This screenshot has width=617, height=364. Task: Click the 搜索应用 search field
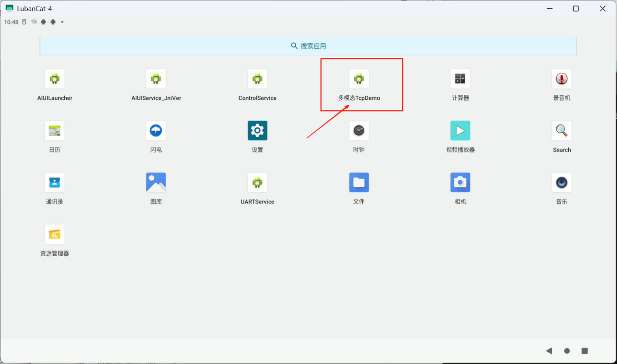(x=308, y=46)
